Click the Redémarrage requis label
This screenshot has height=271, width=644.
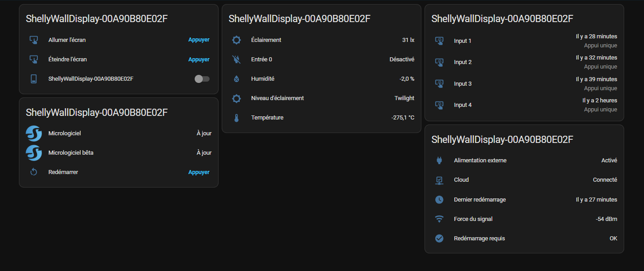[480, 238]
